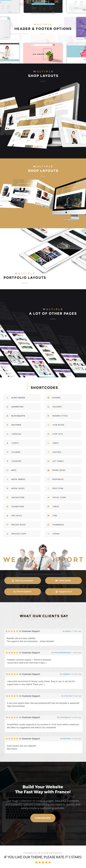Screen dimensions: 86x868
Task: Click the bell icon beside Alert Boxes
Action: point(7,398)
